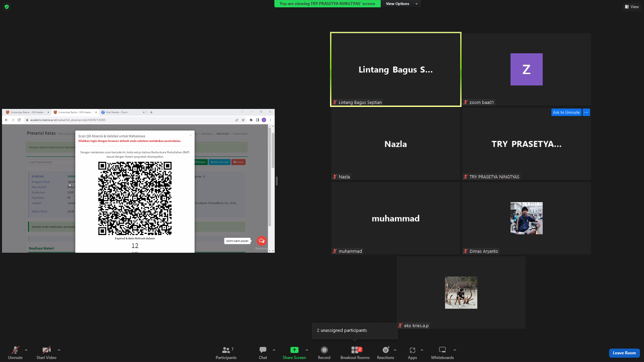Open Zoom Apps
Image resolution: width=644 pixels, height=362 pixels.
(x=412, y=353)
